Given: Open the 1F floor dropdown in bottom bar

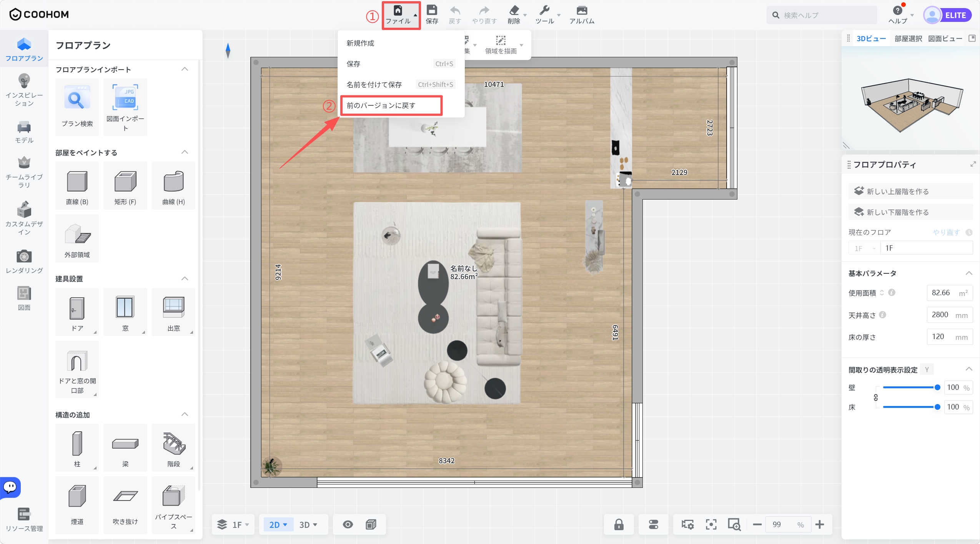Looking at the screenshot, I should (233, 524).
